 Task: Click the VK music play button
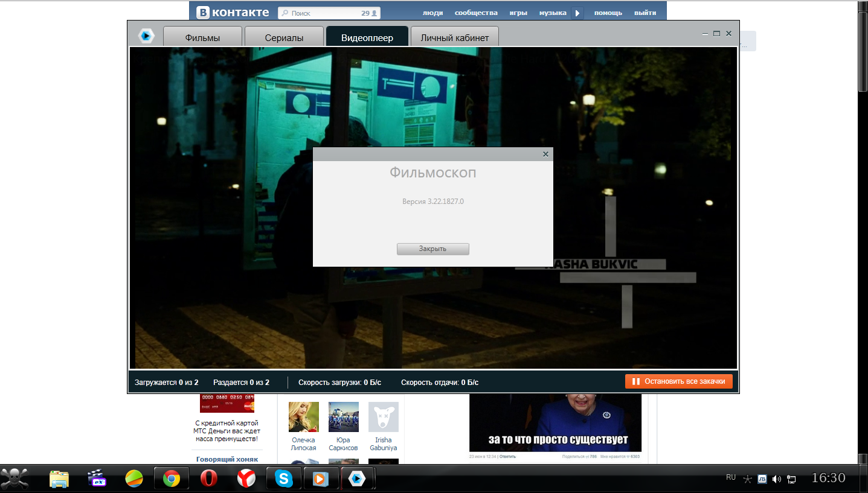click(x=578, y=13)
